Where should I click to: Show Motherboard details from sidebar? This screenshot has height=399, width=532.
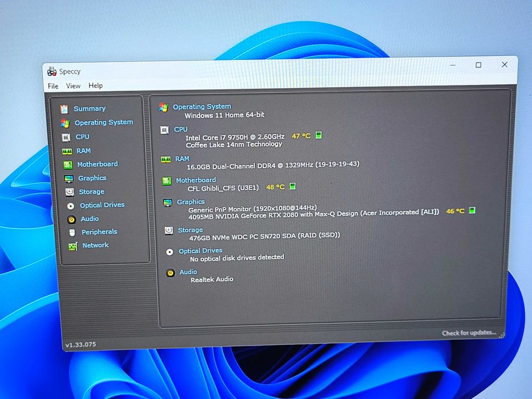[x=98, y=164]
